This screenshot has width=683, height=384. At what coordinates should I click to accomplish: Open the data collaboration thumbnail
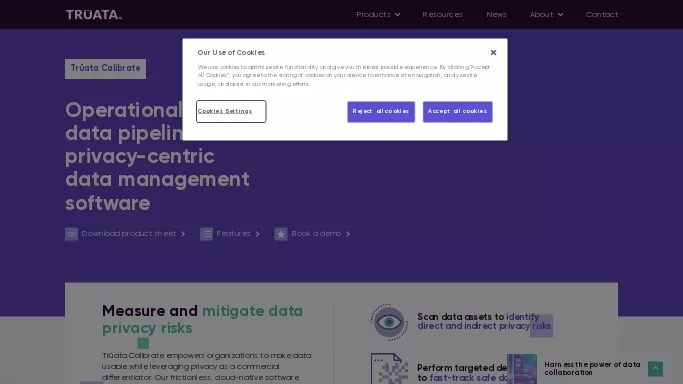[x=522, y=369]
